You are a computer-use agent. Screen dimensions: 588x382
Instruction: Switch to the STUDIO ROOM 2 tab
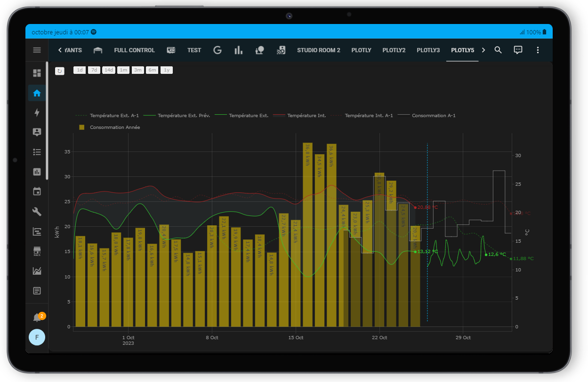pyautogui.click(x=318, y=50)
